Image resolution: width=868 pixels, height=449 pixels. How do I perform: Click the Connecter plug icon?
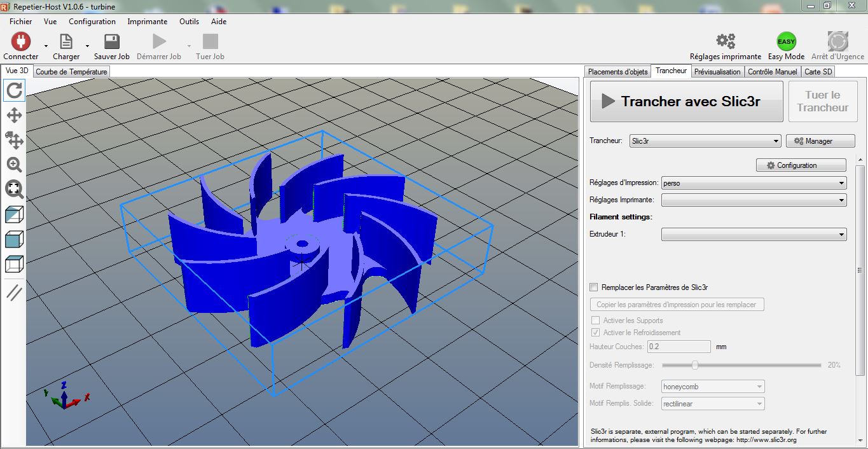pos(21,42)
